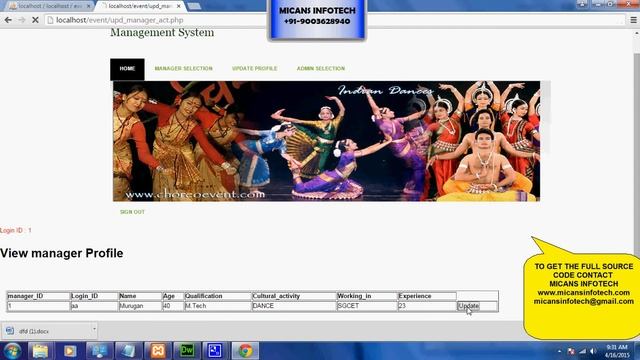Open the XAMPP taskbar icon

tap(158, 351)
